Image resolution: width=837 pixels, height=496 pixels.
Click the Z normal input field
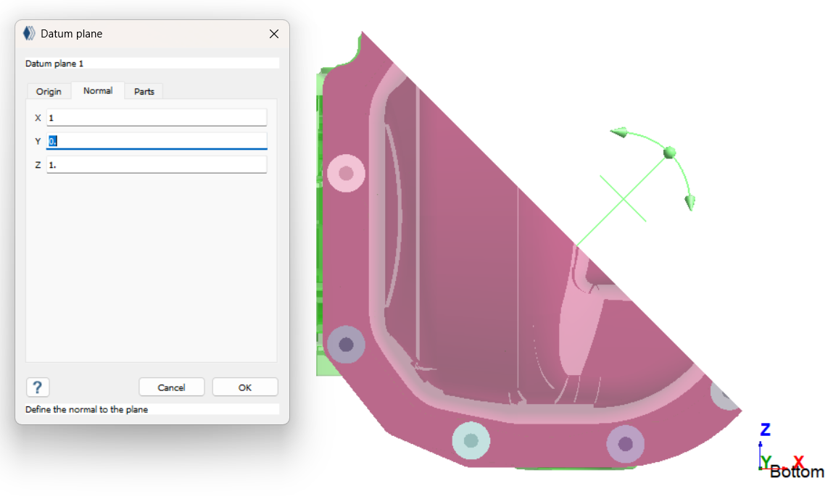(x=156, y=164)
